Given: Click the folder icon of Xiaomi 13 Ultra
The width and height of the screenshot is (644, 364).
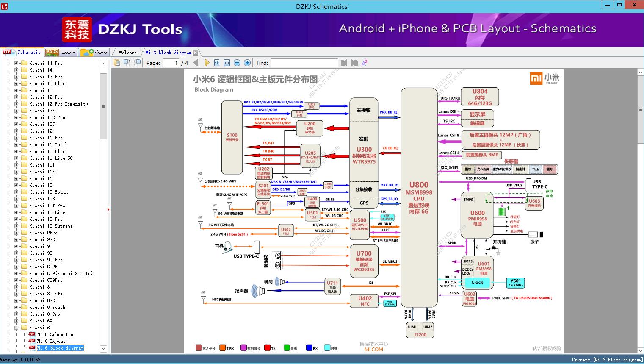Looking at the screenshot, I should click(x=24, y=83).
